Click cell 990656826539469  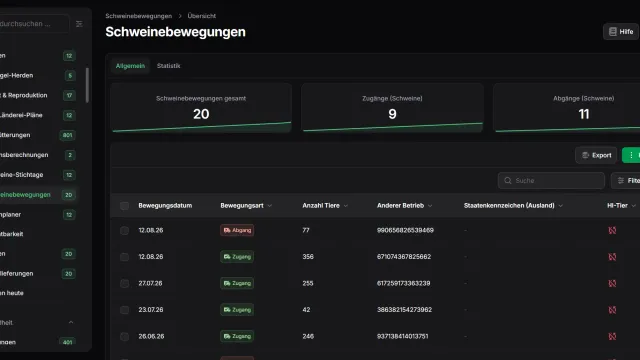click(405, 230)
